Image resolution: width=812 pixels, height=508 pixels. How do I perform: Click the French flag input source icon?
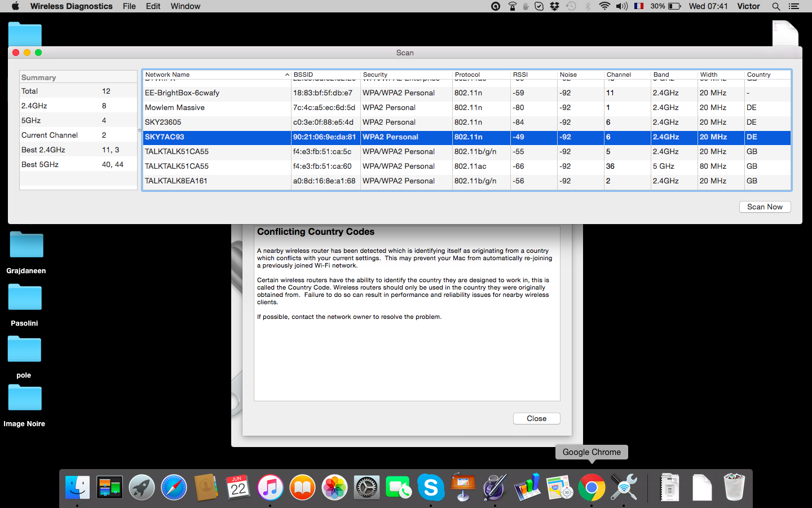pyautogui.click(x=639, y=6)
